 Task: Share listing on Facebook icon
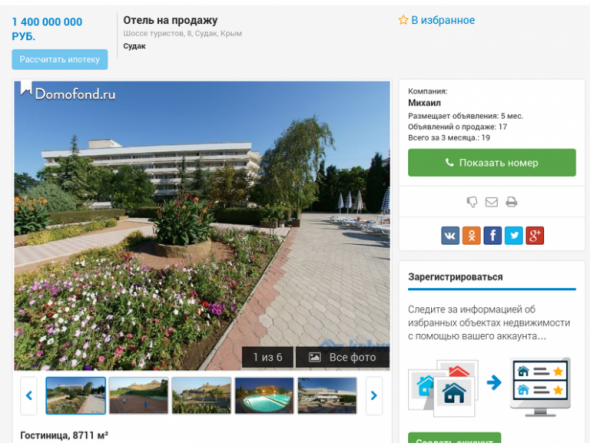(493, 236)
